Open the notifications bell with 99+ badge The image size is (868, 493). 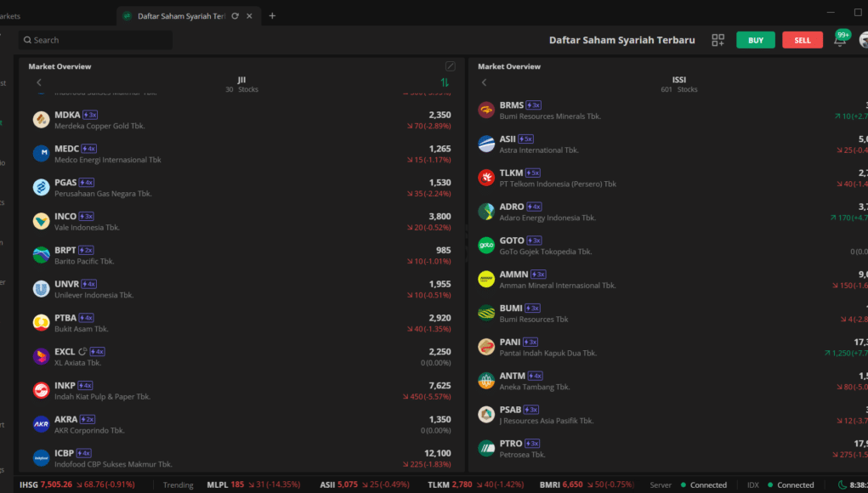[x=841, y=39]
